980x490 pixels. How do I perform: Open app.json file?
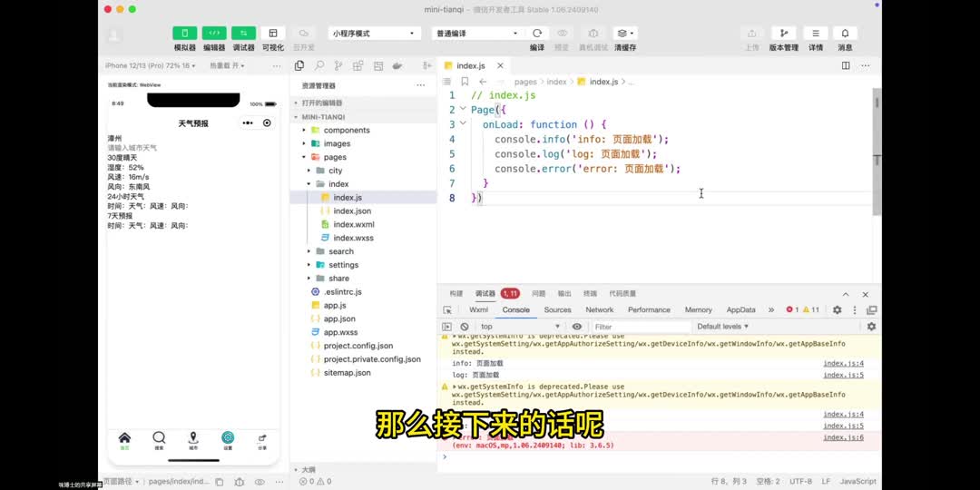363,318
